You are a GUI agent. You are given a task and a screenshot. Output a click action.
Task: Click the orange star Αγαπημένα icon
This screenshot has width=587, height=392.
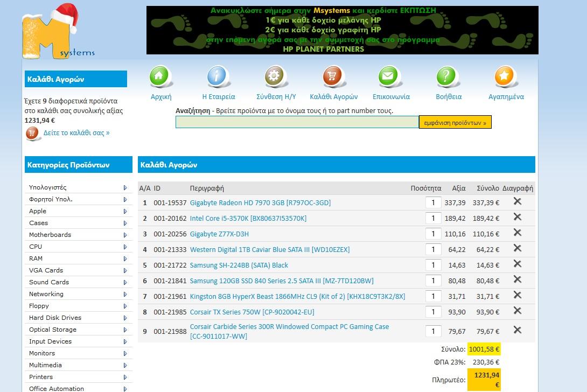(x=506, y=77)
